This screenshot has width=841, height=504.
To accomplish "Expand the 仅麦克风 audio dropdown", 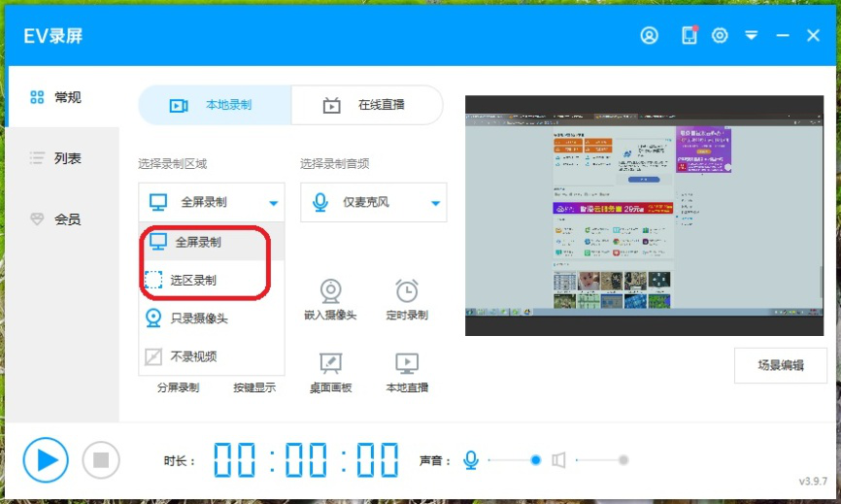I will 373,202.
